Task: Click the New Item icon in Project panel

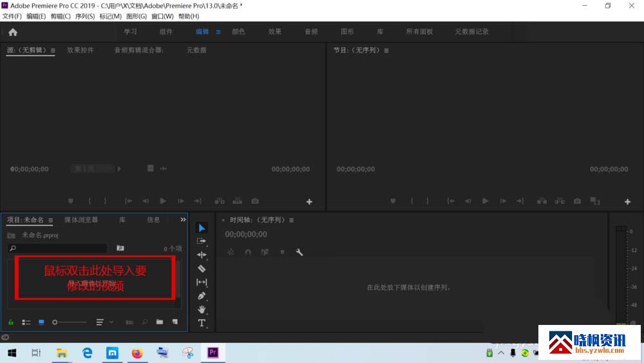Action: 175,322
